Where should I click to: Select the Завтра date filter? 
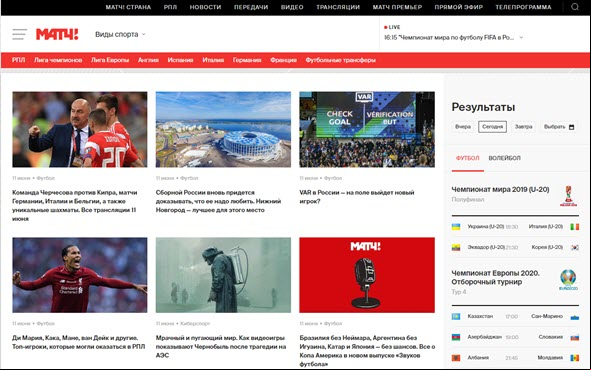(524, 127)
